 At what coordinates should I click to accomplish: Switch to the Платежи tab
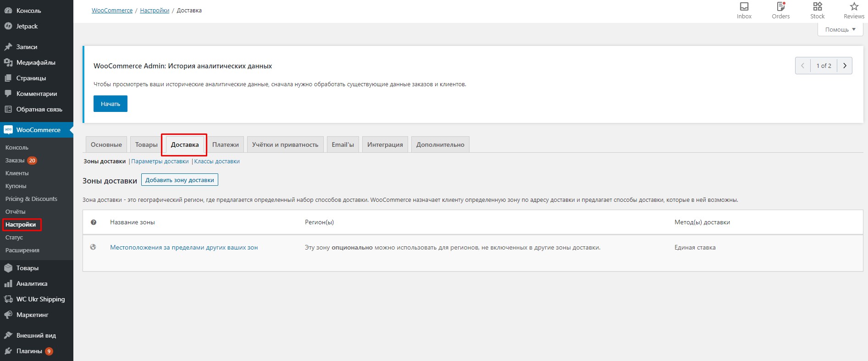coord(225,144)
